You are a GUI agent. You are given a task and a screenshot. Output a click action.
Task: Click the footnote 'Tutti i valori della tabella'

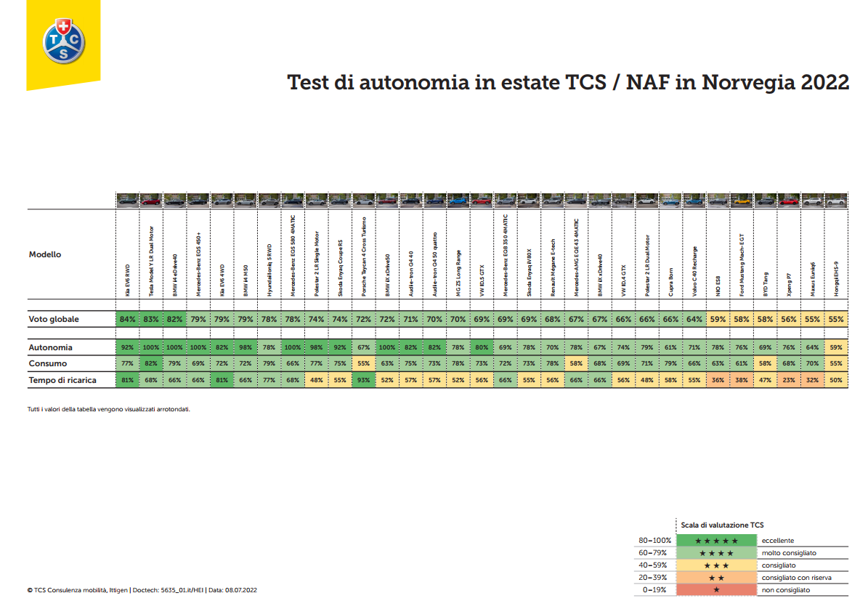108,409
